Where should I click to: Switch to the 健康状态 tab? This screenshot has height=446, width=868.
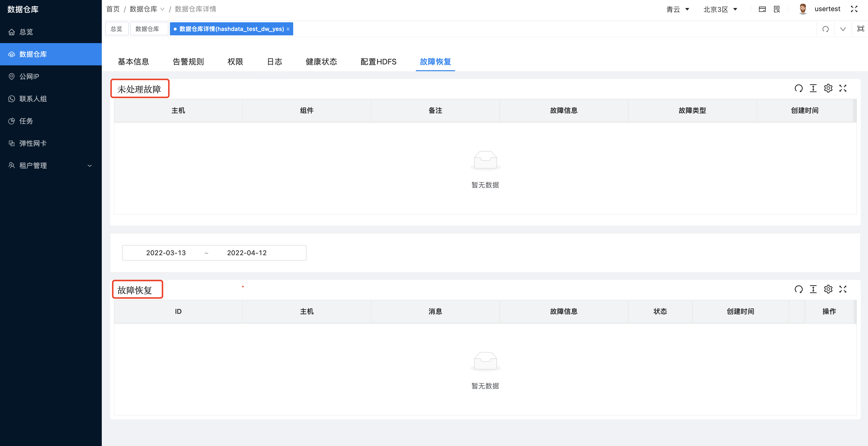point(321,62)
